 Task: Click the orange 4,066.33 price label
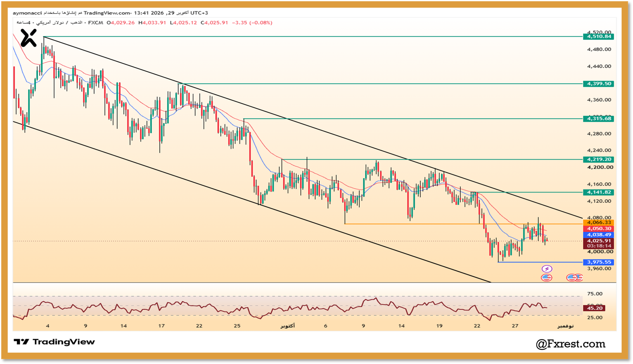coord(599,223)
